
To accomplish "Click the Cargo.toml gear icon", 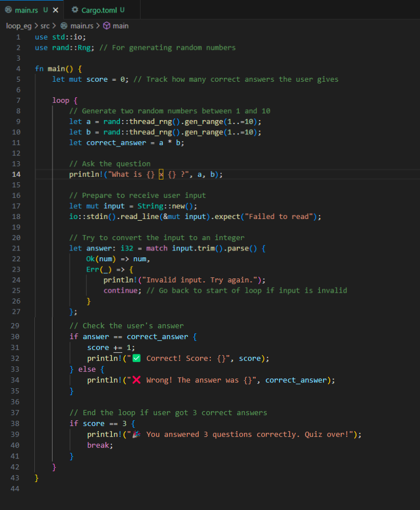I will [75, 10].
